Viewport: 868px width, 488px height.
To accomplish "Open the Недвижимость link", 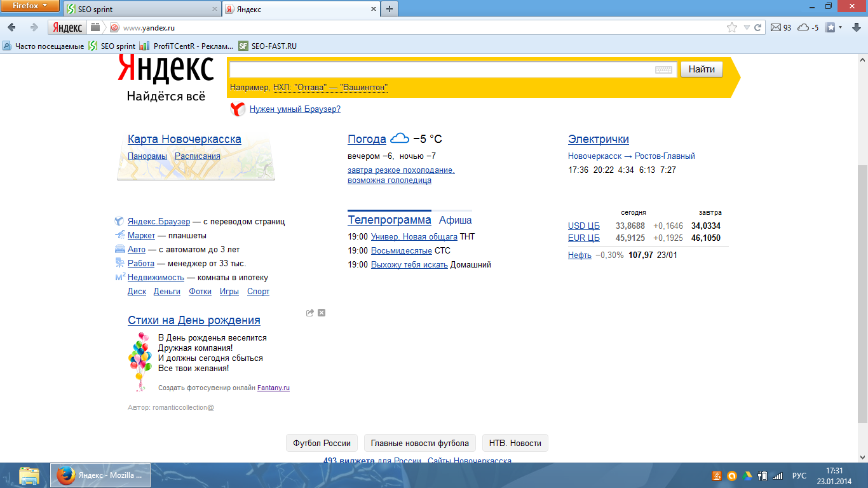I will pos(156,277).
